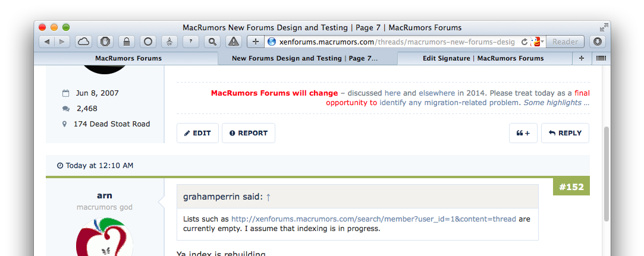Screen dimensions: 644x256
Task: Open post number #152 permalink
Action: coord(571,187)
